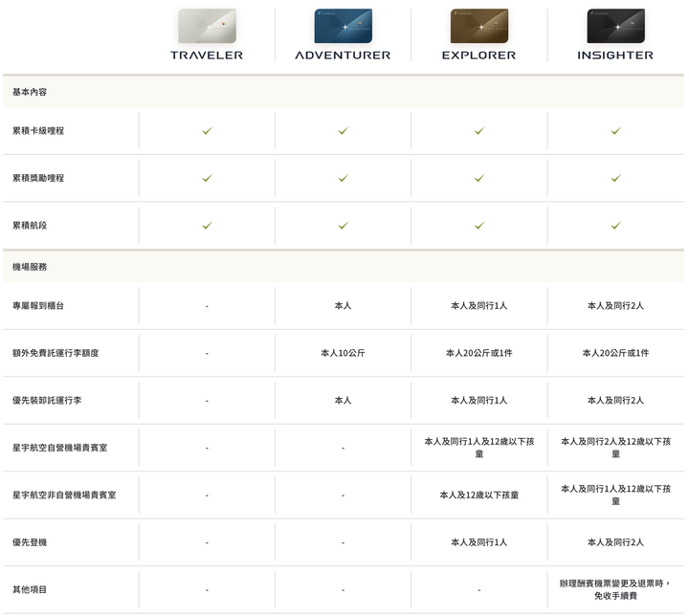Click the TRAVELER checkmark for 累積卡級哩程
Image resolution: width=689 pixels, height=616 pixels.
click(207, 130)
